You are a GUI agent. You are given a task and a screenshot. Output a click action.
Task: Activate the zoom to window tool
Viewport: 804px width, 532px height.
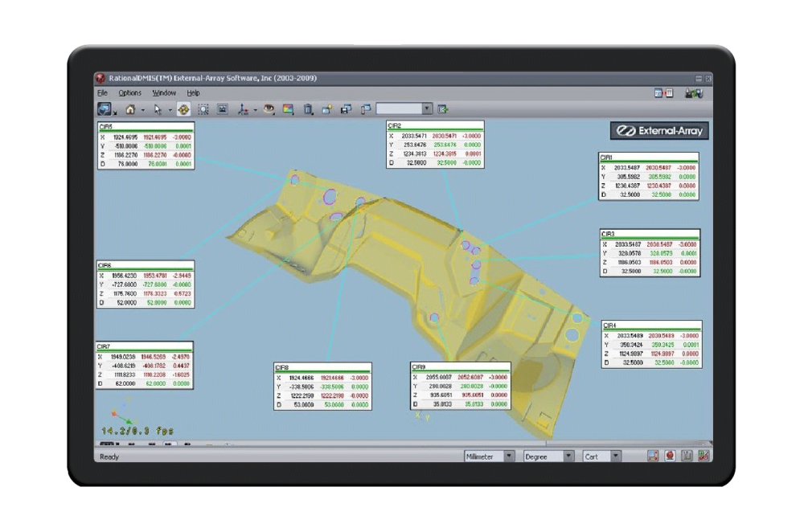tap(203, 109)
